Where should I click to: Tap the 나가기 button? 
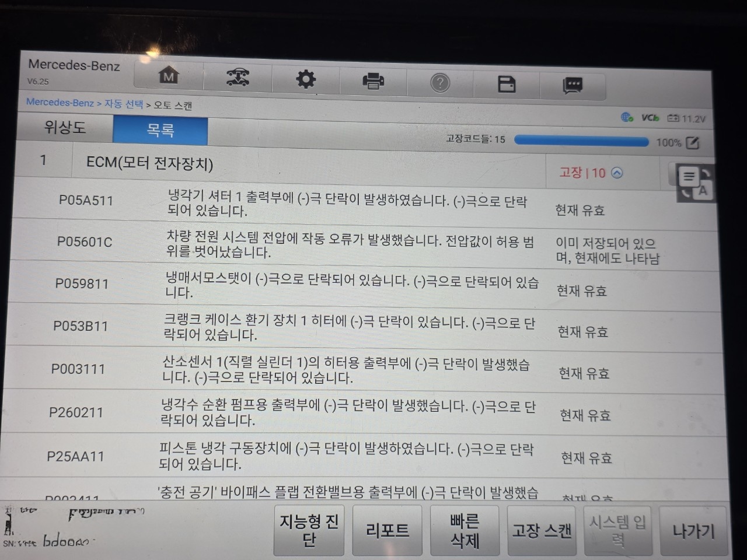click(x=693, y=531)
